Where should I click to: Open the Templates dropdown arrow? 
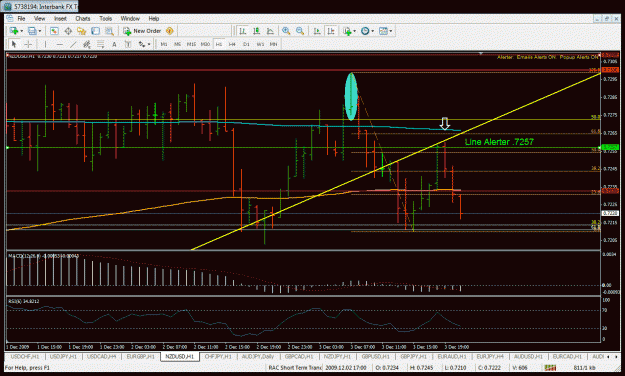[391, 31]
